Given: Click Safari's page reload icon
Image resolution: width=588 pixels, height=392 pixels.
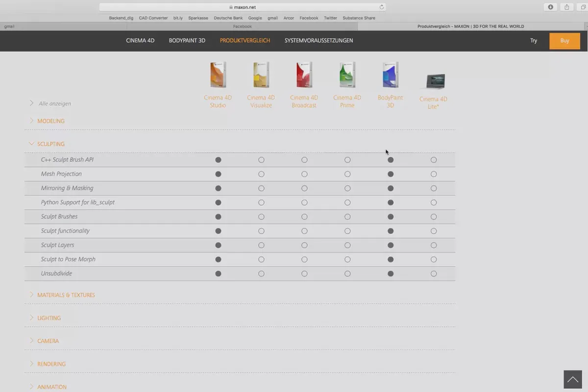Looking at the screenshot, I should (381, 7).
